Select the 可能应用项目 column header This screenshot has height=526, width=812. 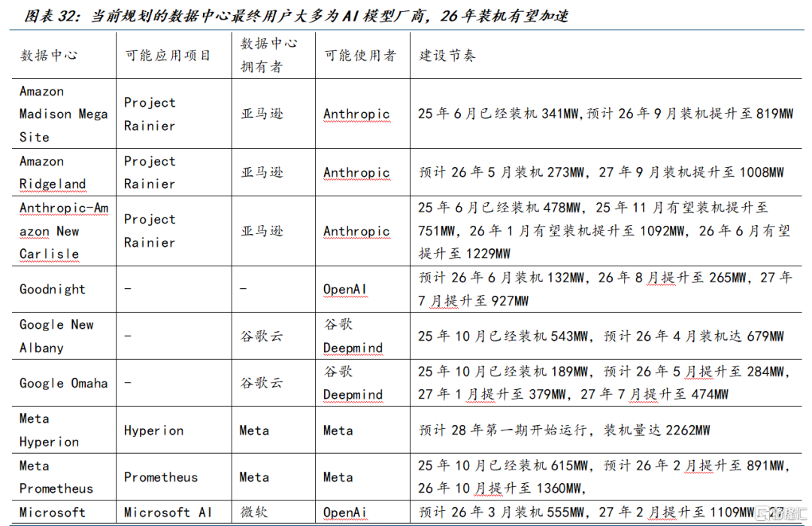coord(168,56)
